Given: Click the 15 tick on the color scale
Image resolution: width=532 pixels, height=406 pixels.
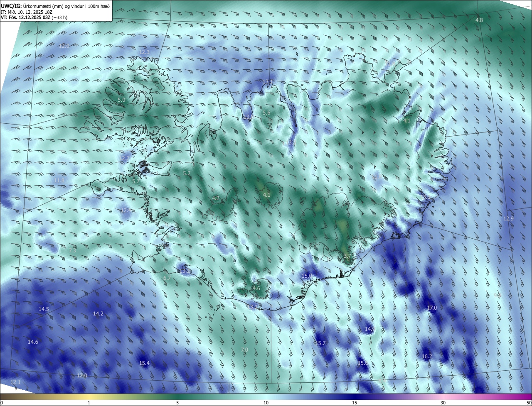Looking at the screenshot, I should (355, 403).
